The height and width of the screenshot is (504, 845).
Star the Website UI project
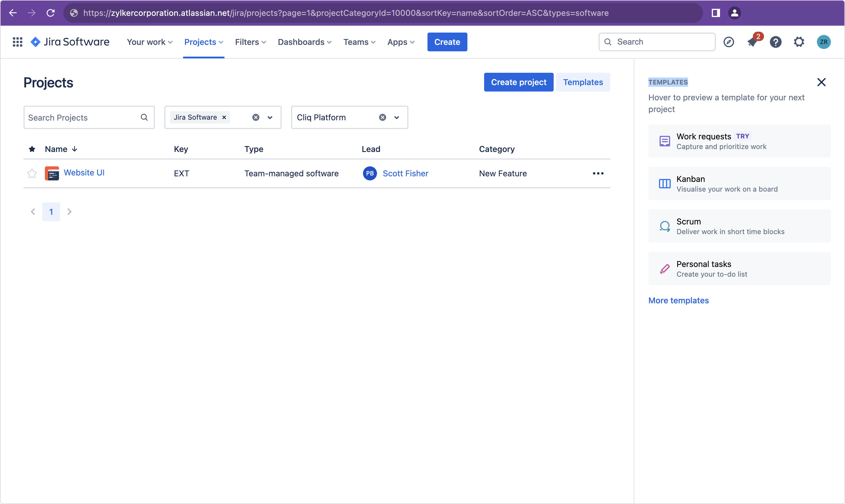click(32, 174)
